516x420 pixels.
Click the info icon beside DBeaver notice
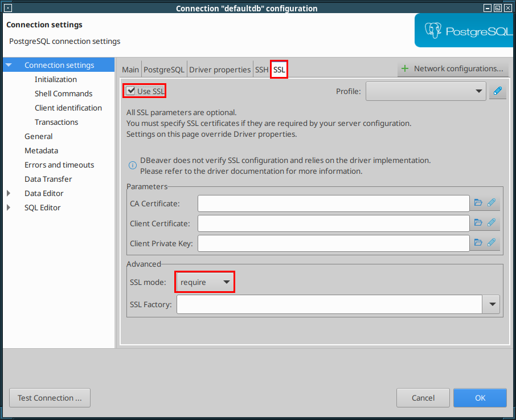(132, 165)
